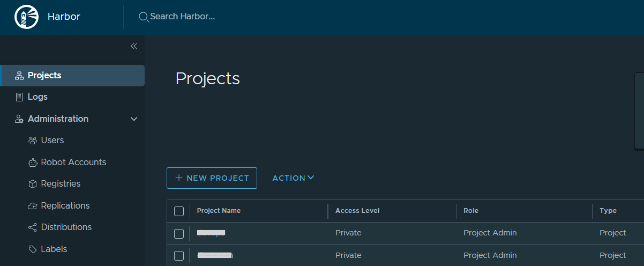Click the Logs document icon
644x266 pixels.
19,97
